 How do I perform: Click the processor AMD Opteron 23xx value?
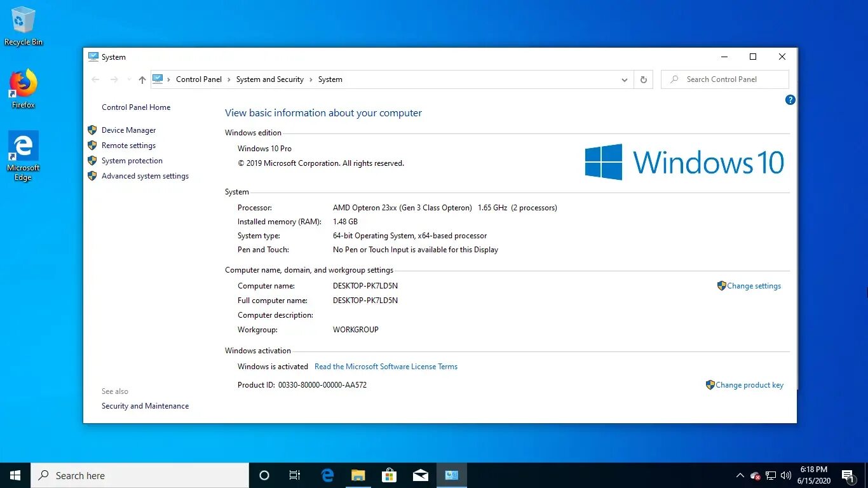(445, 208)
